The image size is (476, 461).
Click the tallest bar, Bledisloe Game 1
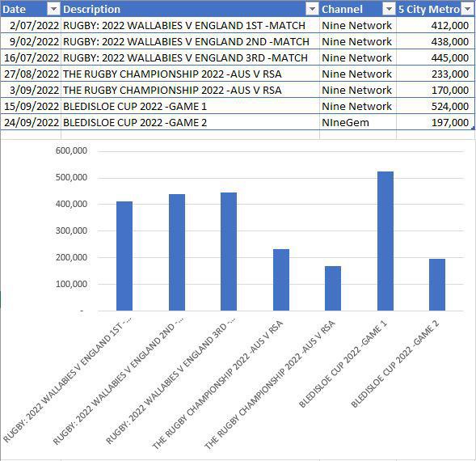[x=385, y=241]
